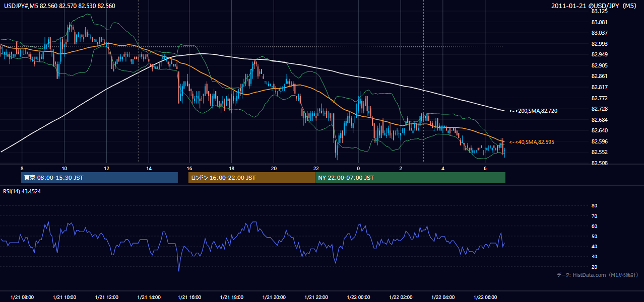The image size is (644, 302).
Task: Click price level 82.508 on the axis
Action: point(599,163)
